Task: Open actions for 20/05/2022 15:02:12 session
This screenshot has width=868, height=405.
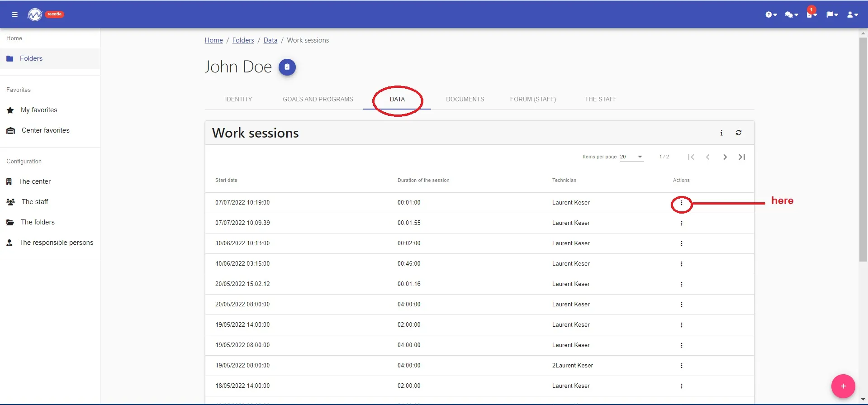Action: (x=681, y=284)
